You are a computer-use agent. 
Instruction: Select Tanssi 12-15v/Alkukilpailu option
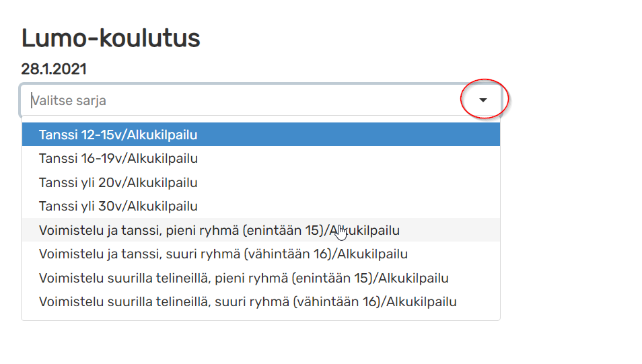(261, 135)
